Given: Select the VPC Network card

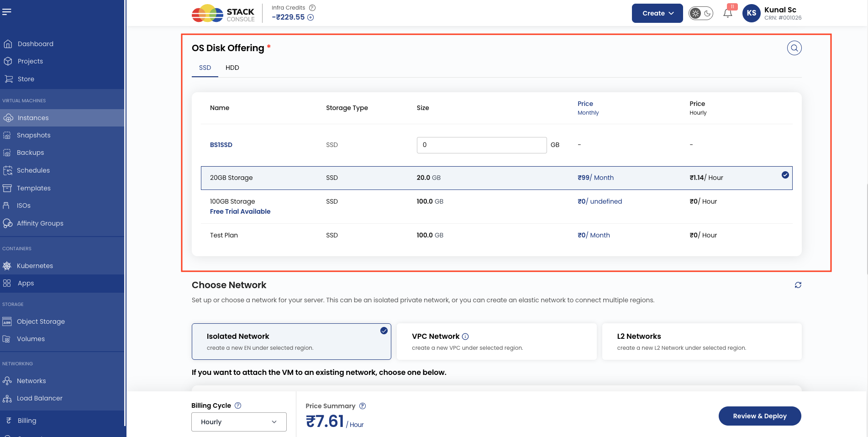Looking at the screenshot, I should tap(496, 342).
